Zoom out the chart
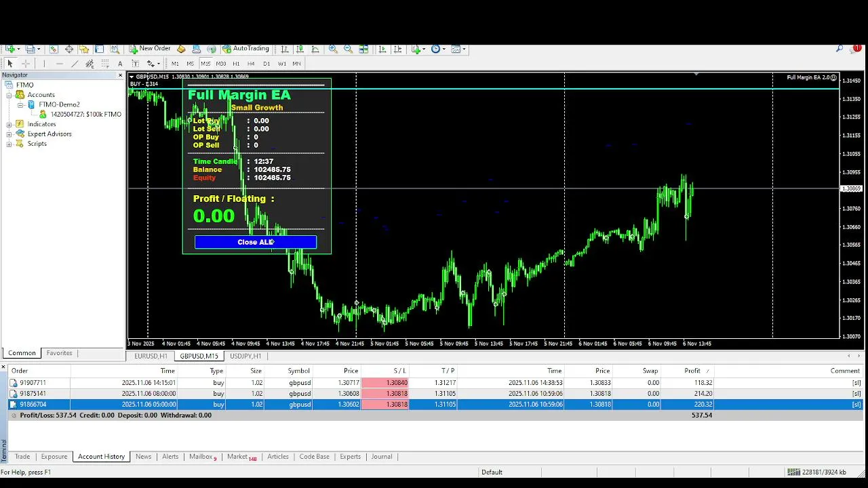Viewport: 868px width, 488px height. [348, 49]
